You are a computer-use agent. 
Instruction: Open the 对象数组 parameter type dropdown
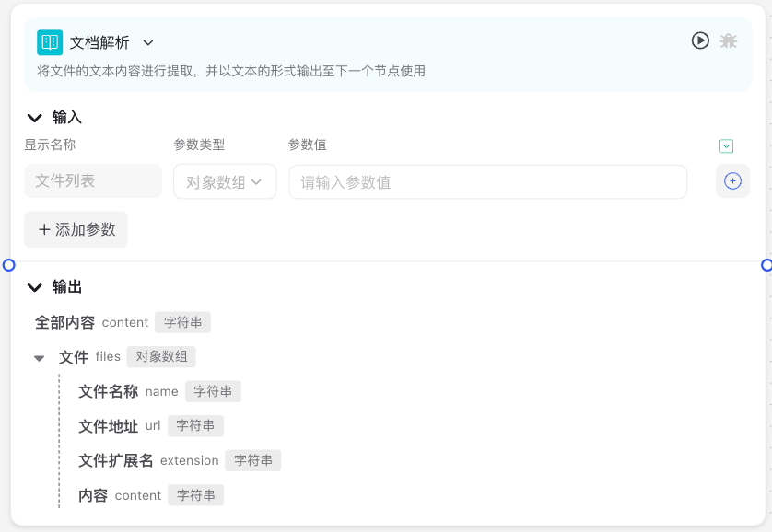(x=225, y=181)
